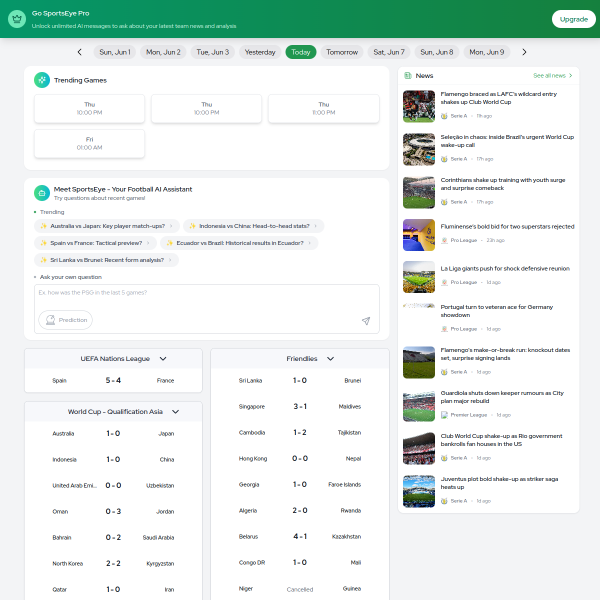
Task: Open Seleção in chaos article thumbnail
Action: (x=419, y=149)
